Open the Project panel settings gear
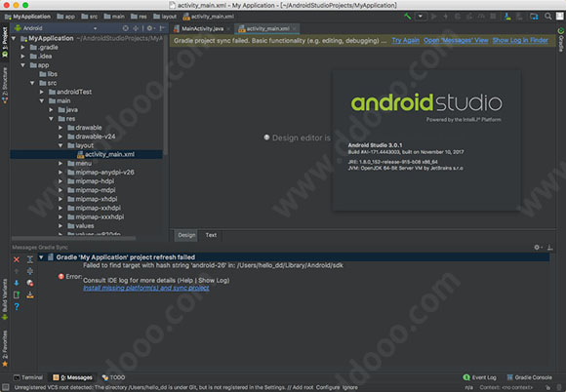Screen dimensions: 566x392 (x=150, y=28)
